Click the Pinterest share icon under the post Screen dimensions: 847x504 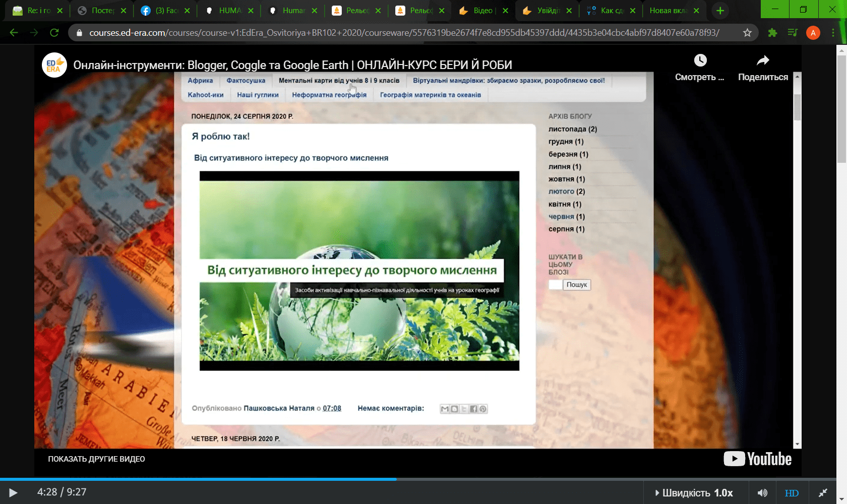point(483,409)
